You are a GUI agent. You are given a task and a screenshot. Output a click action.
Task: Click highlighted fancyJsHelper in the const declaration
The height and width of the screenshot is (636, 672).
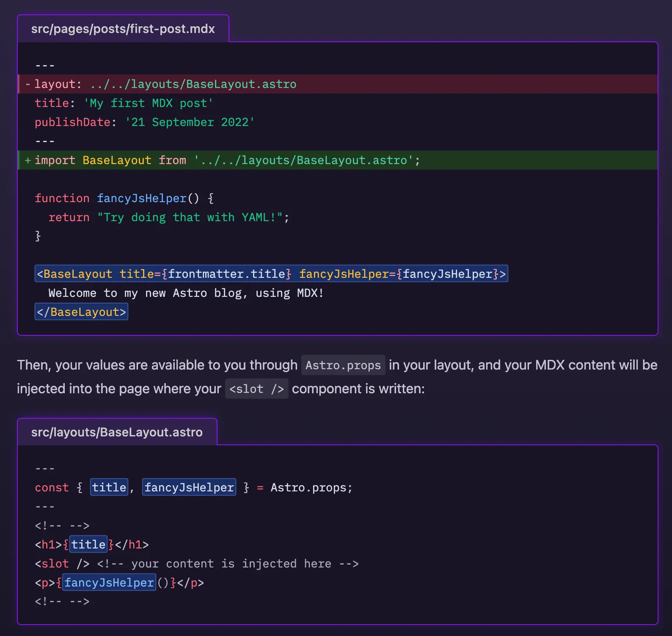click(x=189, y=488)
